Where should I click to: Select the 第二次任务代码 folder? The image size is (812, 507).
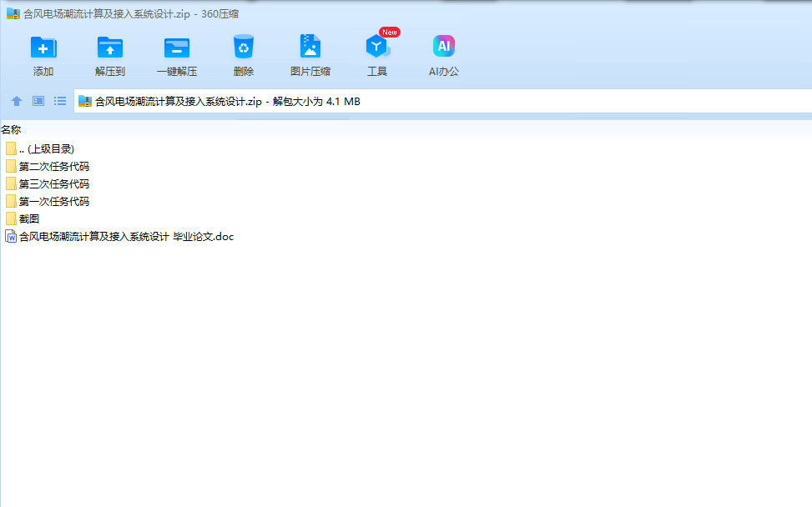[x=47, y=167]
